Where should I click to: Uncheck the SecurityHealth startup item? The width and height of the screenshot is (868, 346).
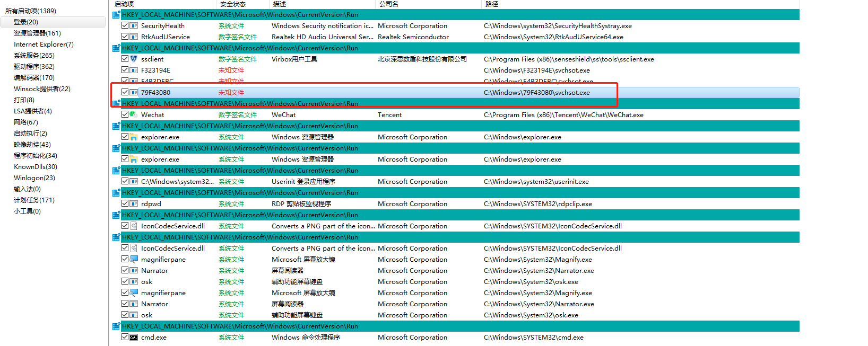click(x=125, y=25)
